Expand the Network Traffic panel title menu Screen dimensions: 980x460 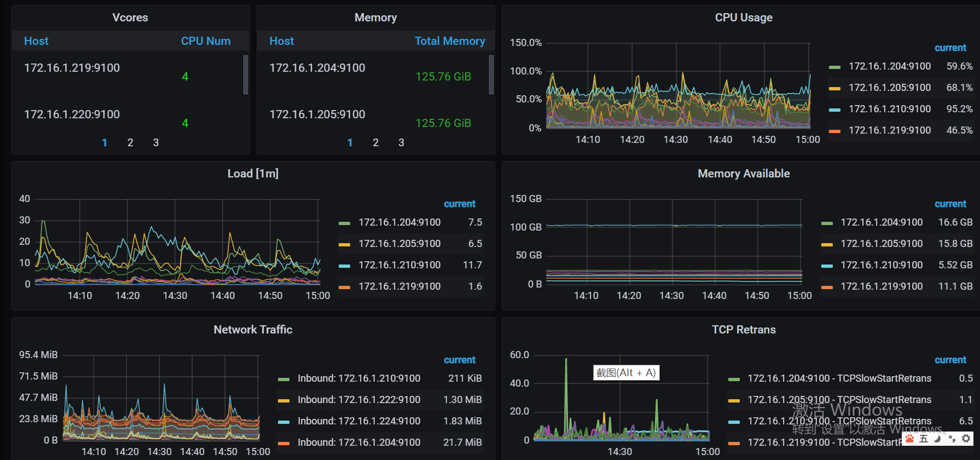point(253,330)
